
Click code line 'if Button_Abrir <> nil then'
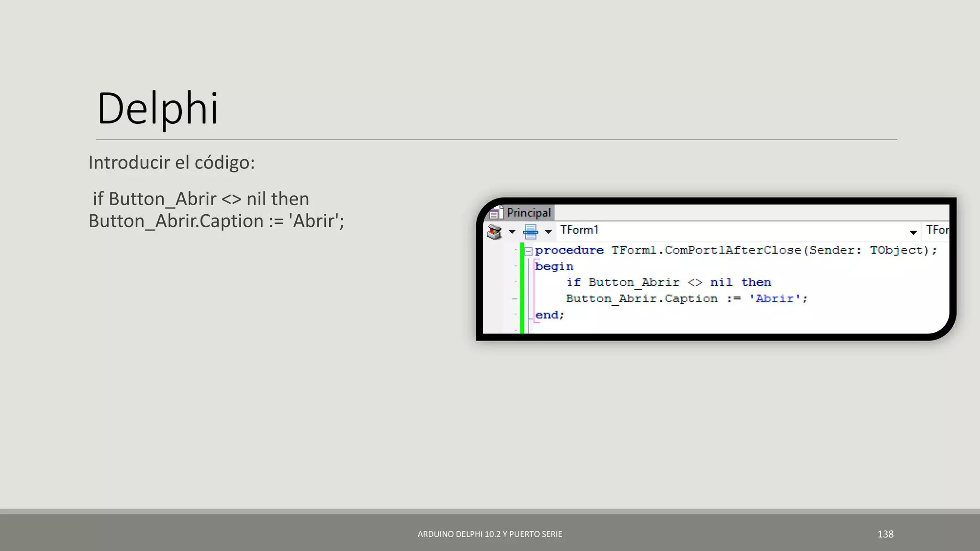click(x=668, y=283)
